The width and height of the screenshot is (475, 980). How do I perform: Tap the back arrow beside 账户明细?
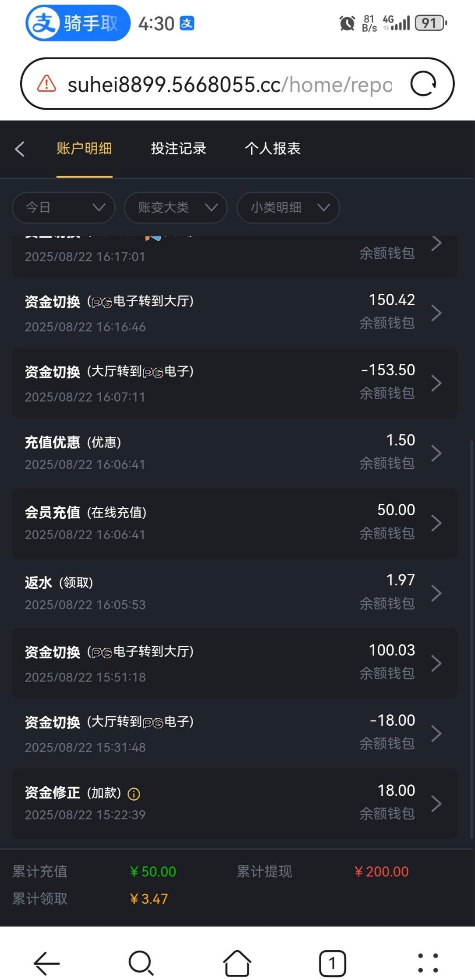20,149
